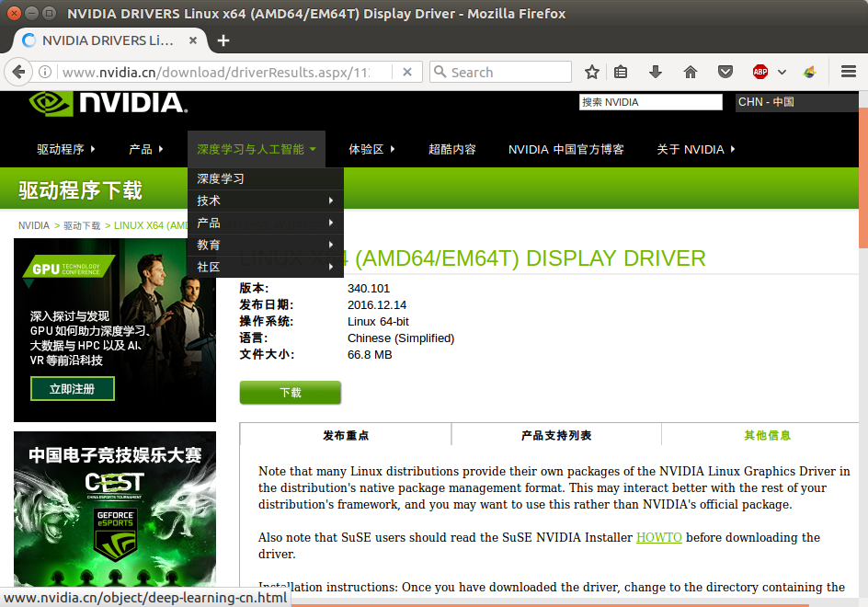
Task: Navigate back using the back arrow
Action: coord(20,71)
